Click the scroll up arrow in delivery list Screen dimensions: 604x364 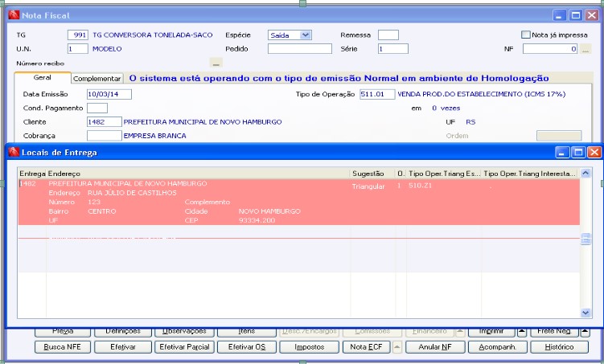tap(586, 173)
